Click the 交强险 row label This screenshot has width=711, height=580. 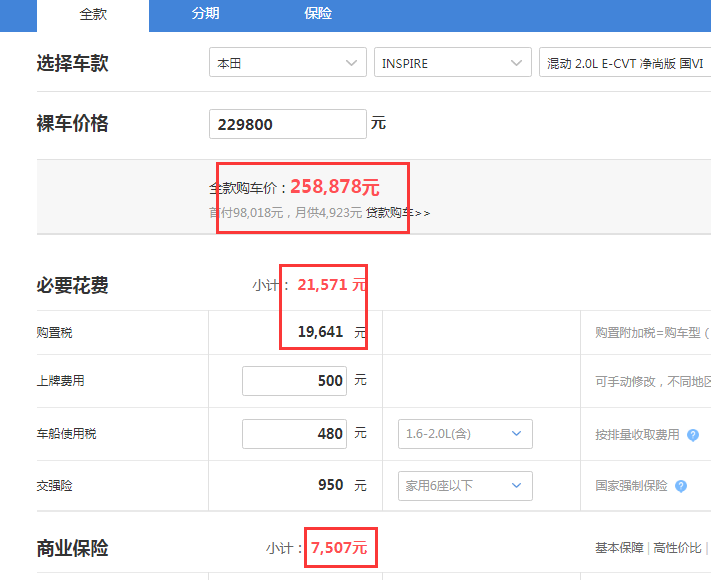tap(54, 486)
